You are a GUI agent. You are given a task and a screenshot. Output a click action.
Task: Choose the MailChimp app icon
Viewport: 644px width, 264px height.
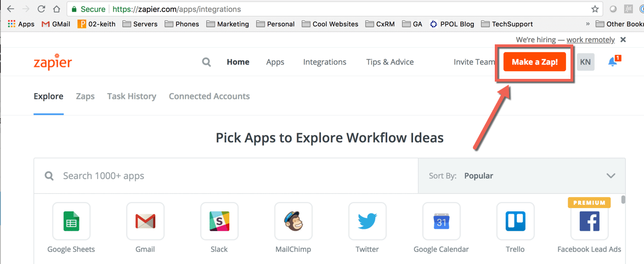pos(293,221)
